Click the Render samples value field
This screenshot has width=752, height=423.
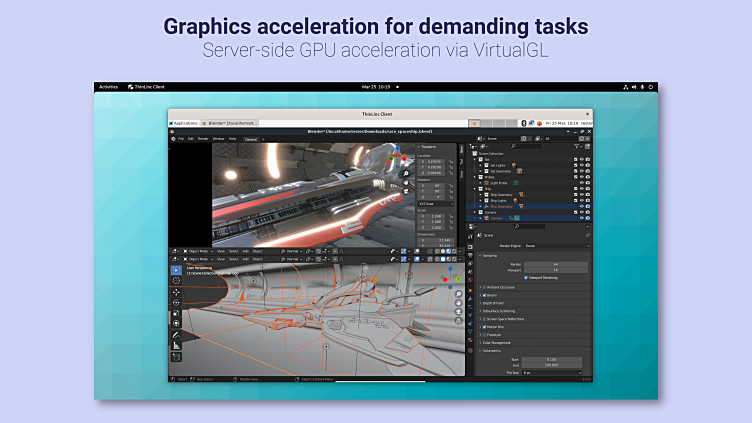tap(554, 264)
